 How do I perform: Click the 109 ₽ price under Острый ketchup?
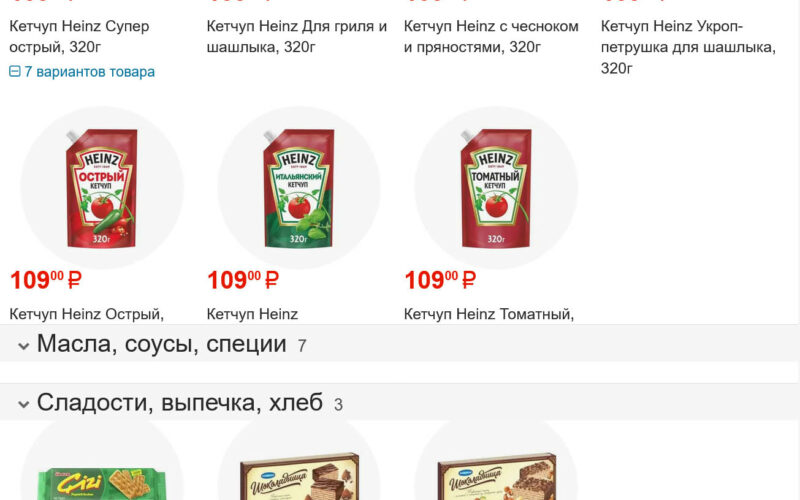click(46, 280)
